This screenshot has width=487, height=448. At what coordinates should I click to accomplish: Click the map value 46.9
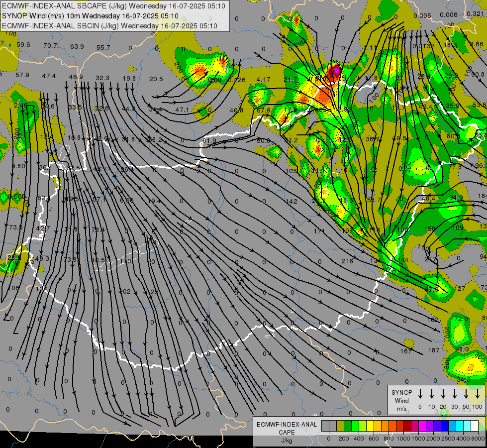click(x=76, y=77)
